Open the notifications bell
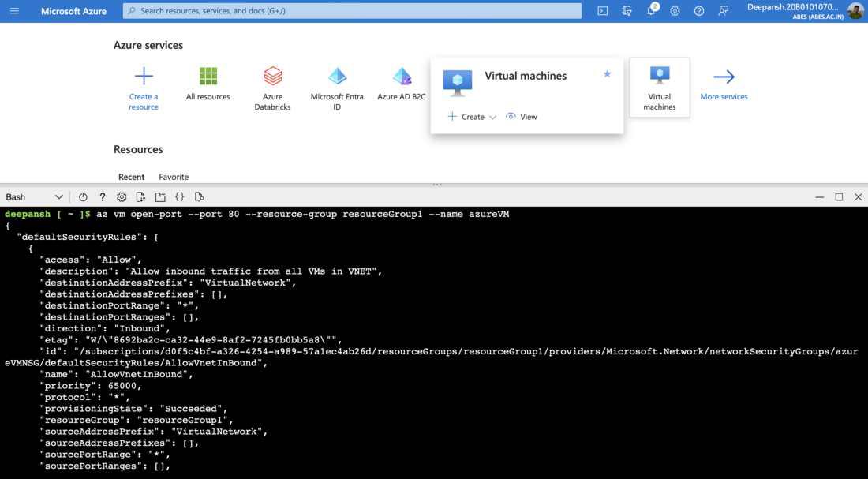 (x=652, y=10)
